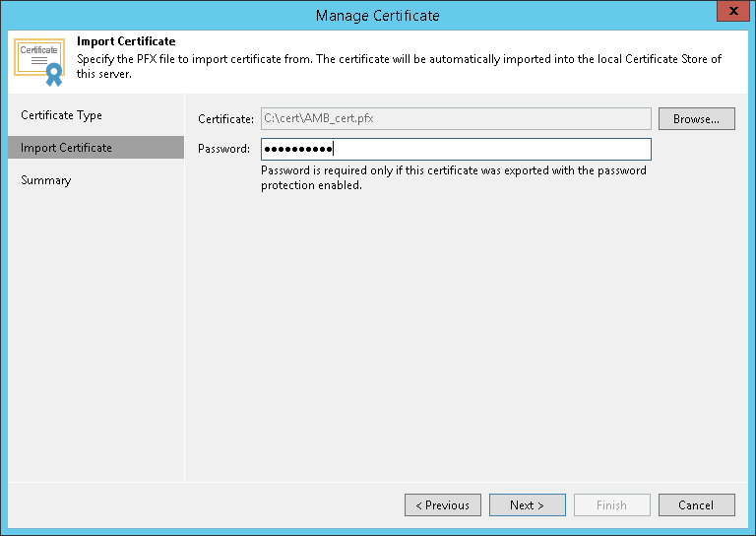Click the bold Import Certificate heading

[x=126, y=42]
